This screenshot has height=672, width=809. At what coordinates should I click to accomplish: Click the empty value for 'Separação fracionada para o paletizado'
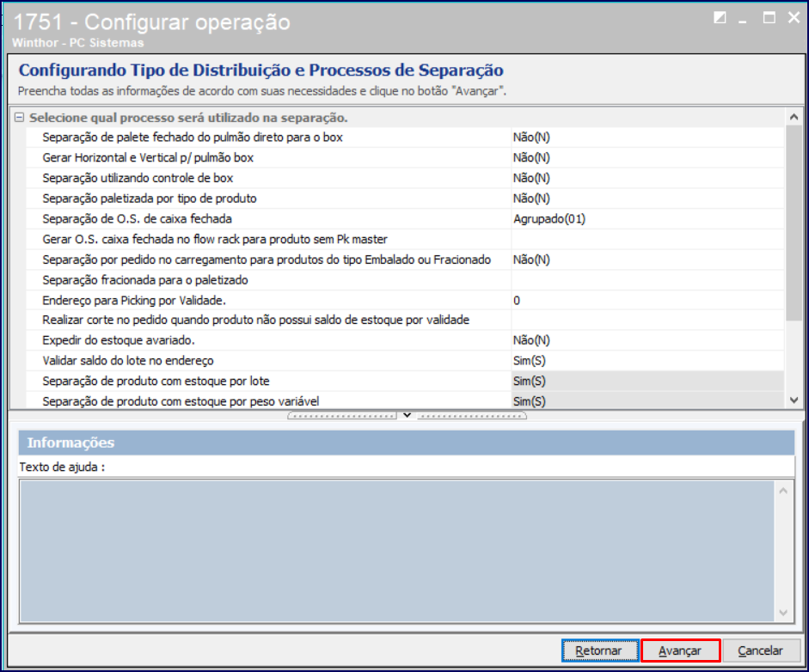point(647,280)
